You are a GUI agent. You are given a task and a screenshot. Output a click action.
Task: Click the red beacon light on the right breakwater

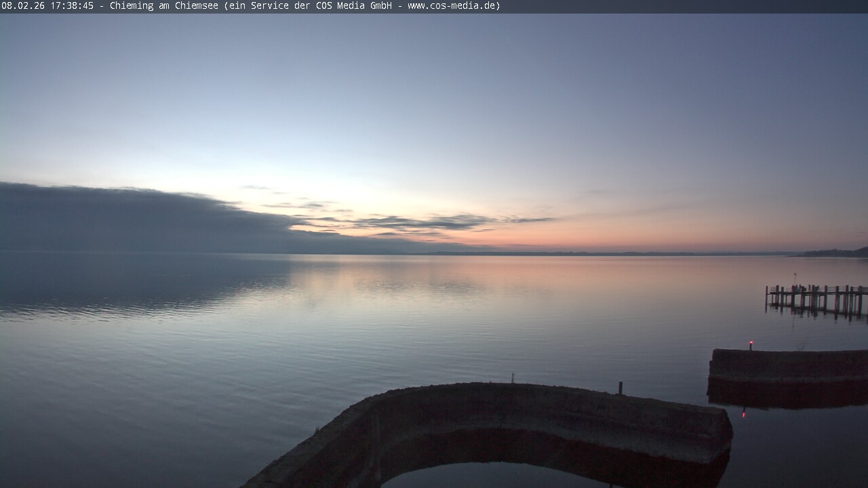pyautogui.click(x=750, y=344)
